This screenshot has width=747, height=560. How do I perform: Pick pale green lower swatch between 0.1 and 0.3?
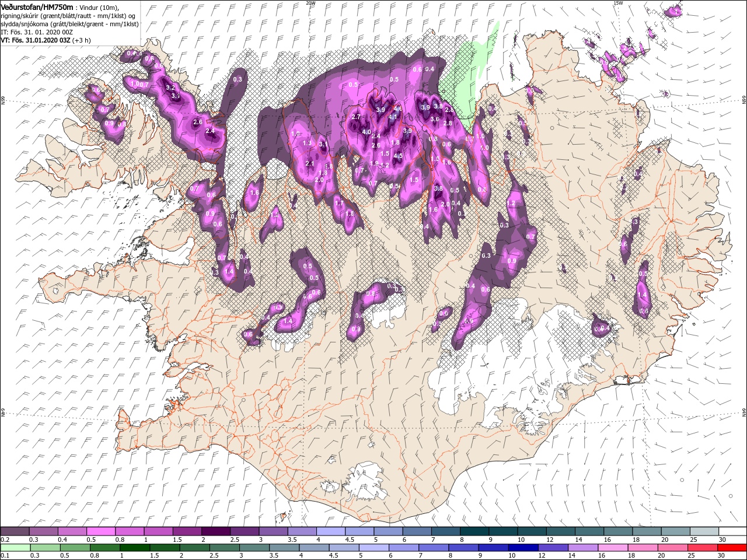tap(15, 548)
